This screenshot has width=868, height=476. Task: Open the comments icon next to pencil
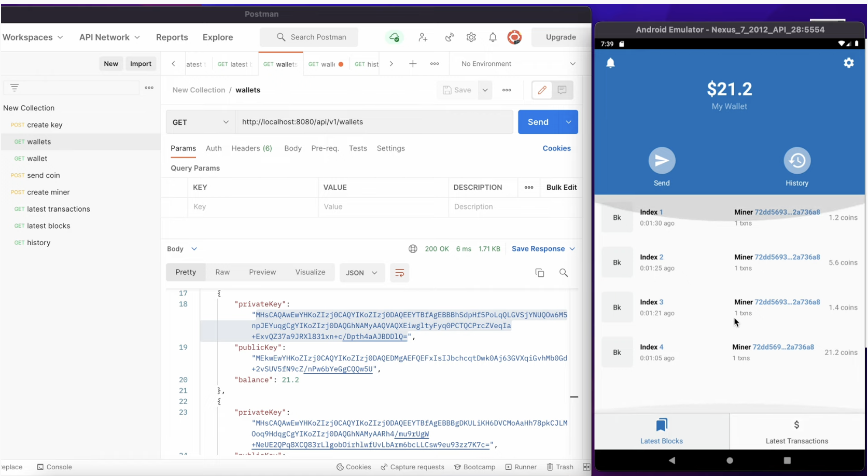562,90
